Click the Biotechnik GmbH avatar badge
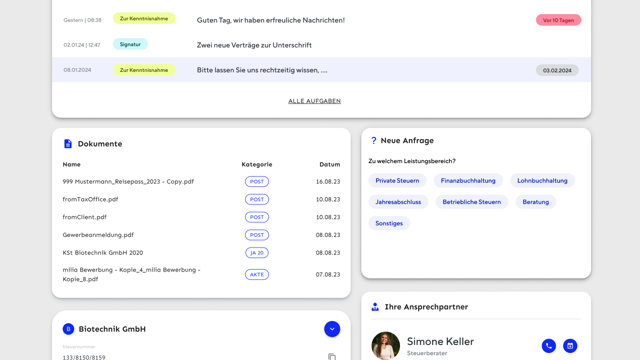640x360 pixels. click(x=68, y=329)
